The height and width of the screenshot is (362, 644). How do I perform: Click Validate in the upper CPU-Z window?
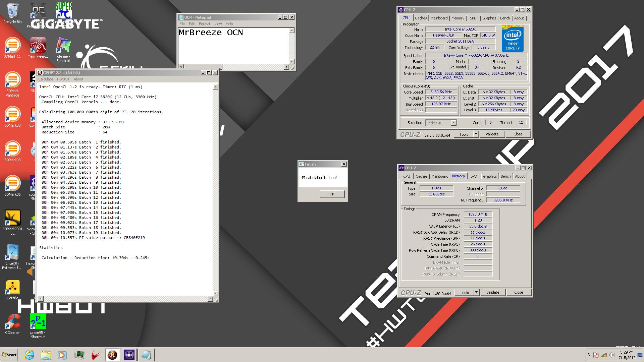click(492, 134)
